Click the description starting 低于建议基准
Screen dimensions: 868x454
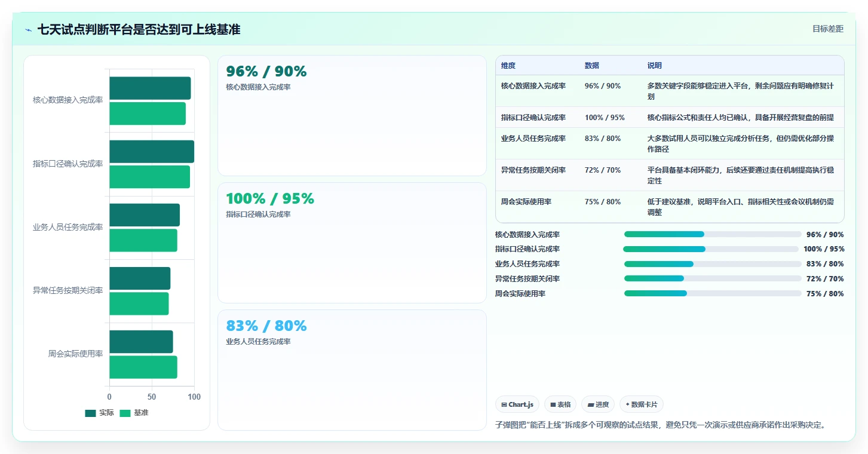pos(741,207)
